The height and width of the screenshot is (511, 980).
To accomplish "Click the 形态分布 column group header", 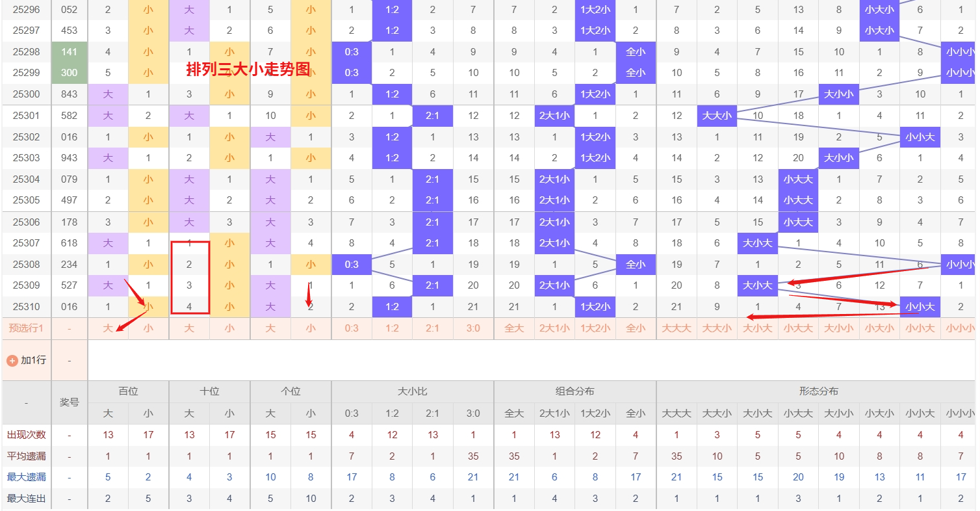I will pos(818,391).
